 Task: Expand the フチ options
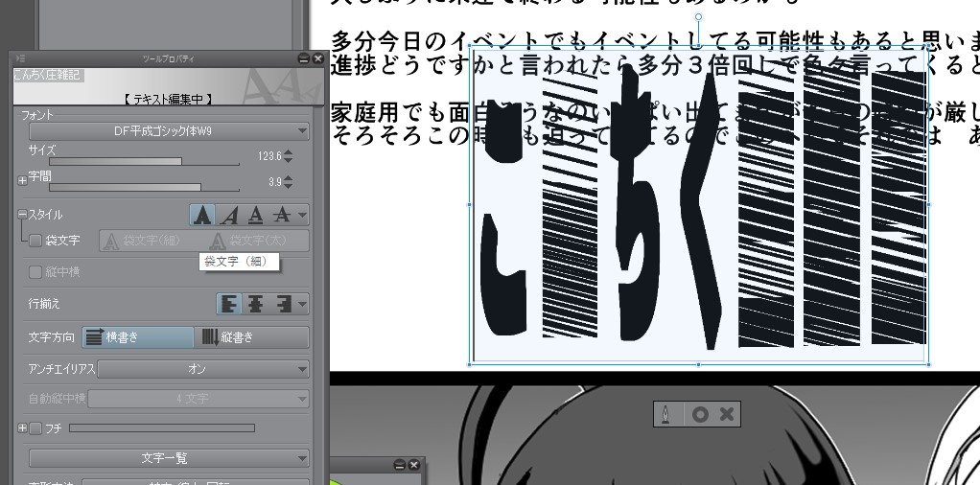click(22, 428)
